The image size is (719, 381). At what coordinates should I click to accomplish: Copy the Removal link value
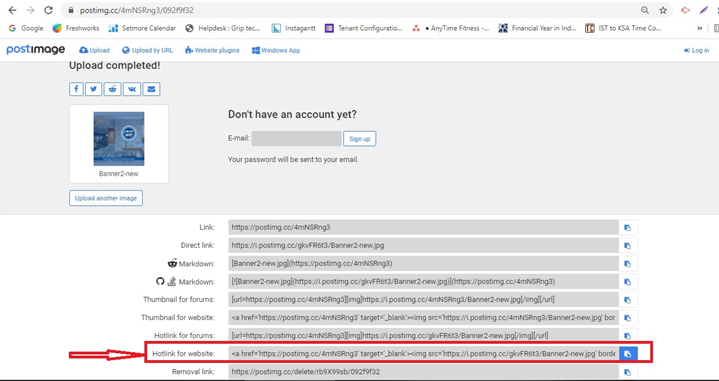pyautogui.click(x=628, y=372)
